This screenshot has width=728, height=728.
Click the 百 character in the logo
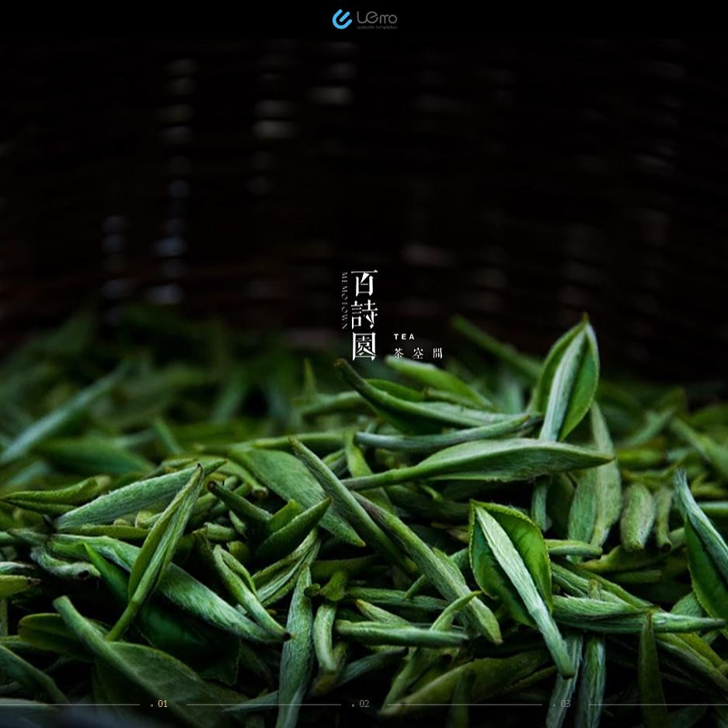tap(364, 282)
